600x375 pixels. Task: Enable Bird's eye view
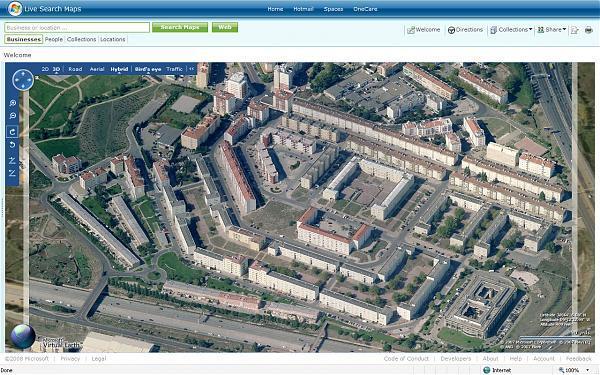pos(148,69)
